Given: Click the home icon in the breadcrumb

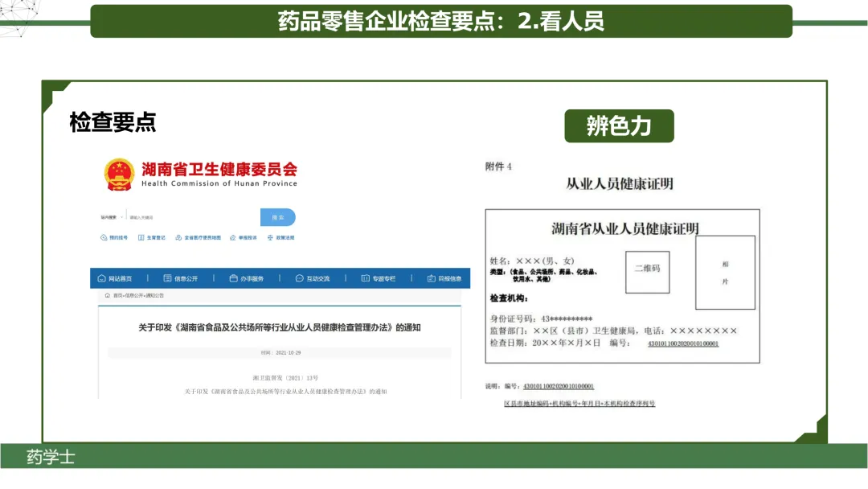Looking at the screenshot, I should coord(108,296).
